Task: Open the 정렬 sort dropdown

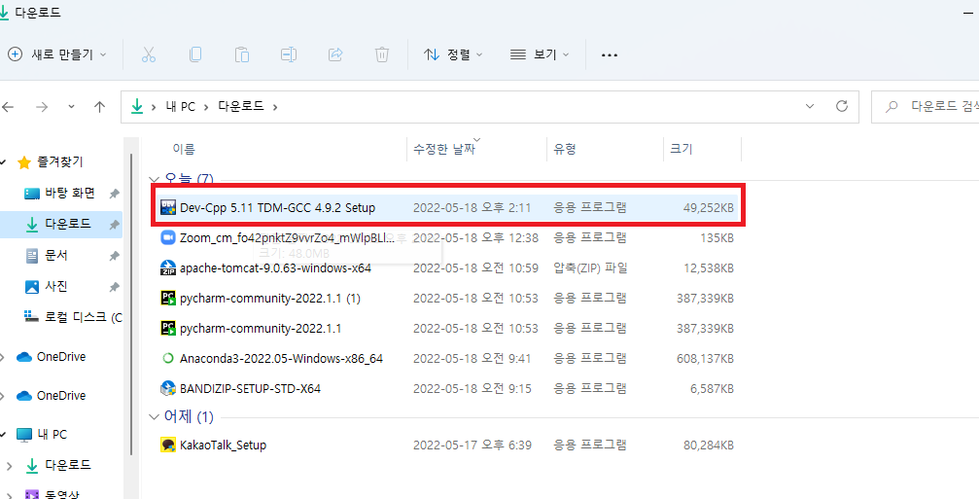Action: point(453,55)
